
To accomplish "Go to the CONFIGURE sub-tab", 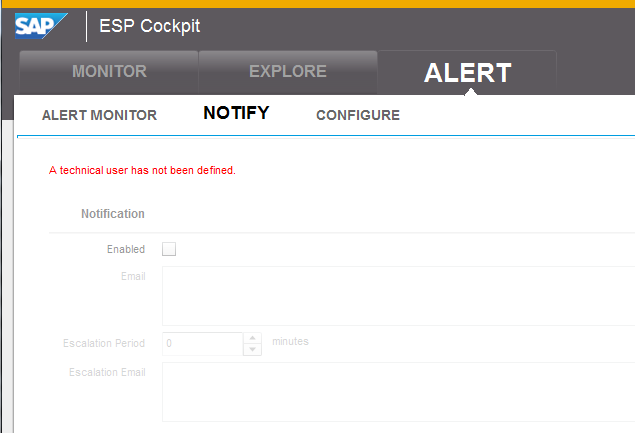I will pos(358,115).
